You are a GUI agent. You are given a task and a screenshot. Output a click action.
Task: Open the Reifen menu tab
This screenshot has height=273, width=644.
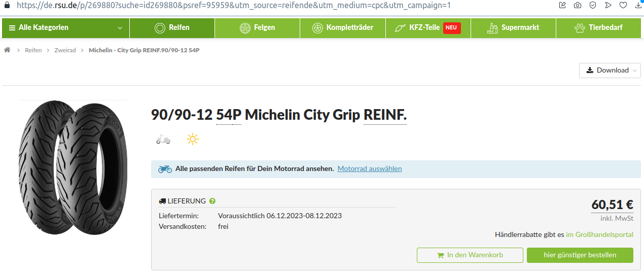(x=172, y=28)
